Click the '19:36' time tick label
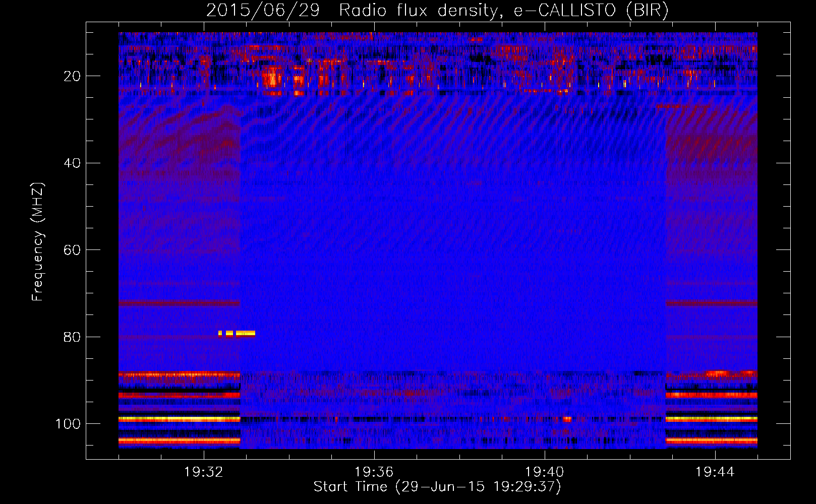 374,472
